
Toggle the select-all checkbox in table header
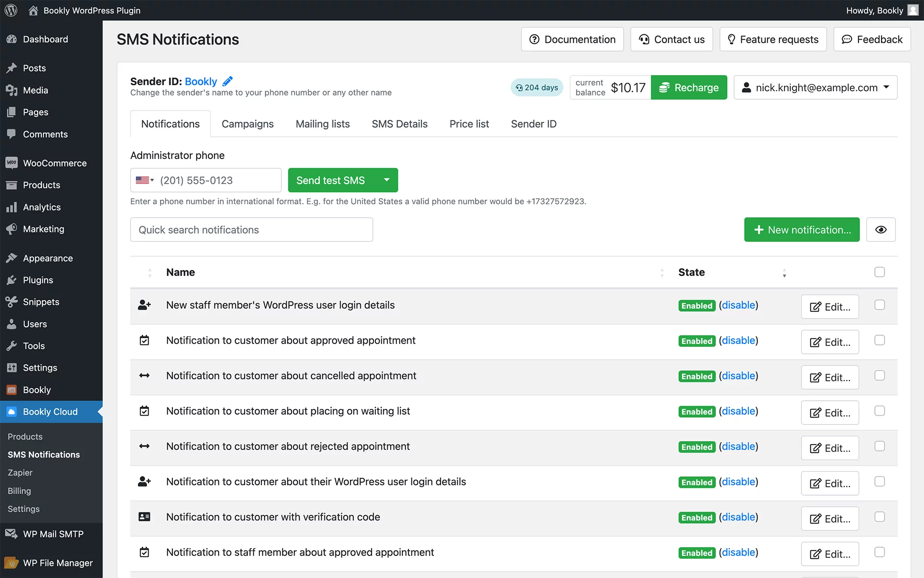[880, 272]
